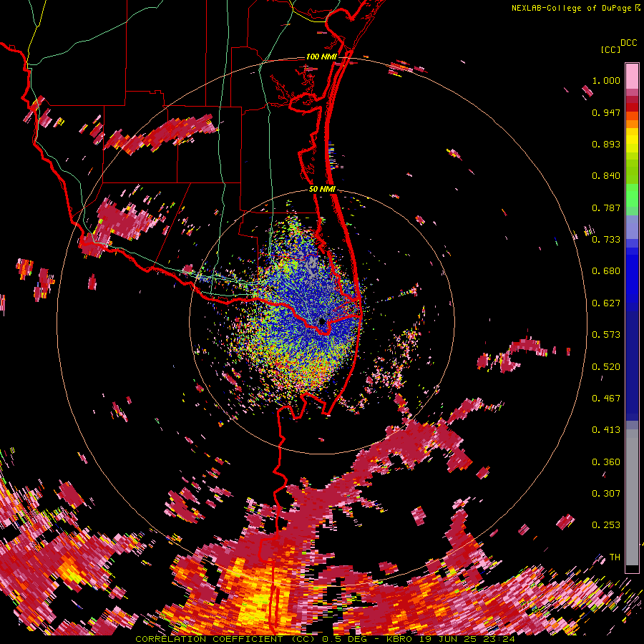Screen dimensions: 644x644
Task: Click the 0.733 legend value
Action: [x=606, y=240]
